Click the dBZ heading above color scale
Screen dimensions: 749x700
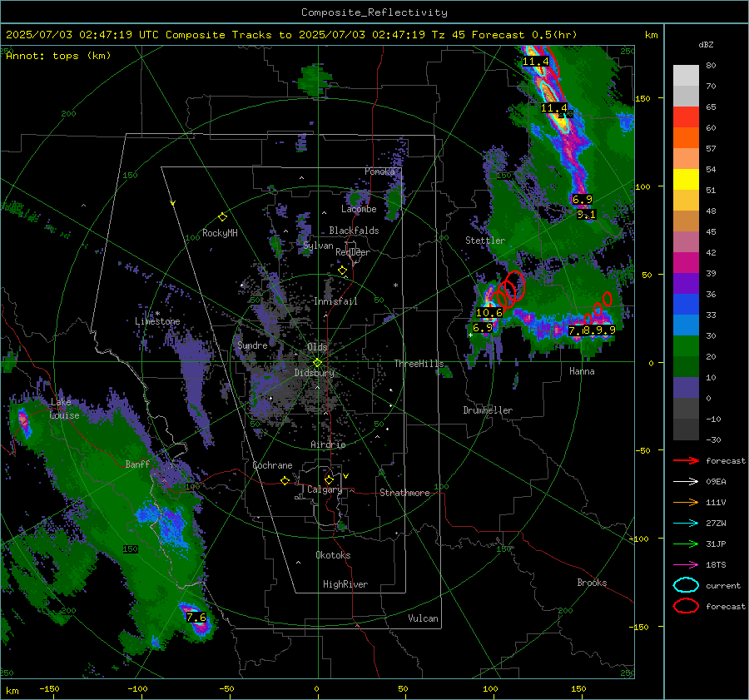pos(706,45)
